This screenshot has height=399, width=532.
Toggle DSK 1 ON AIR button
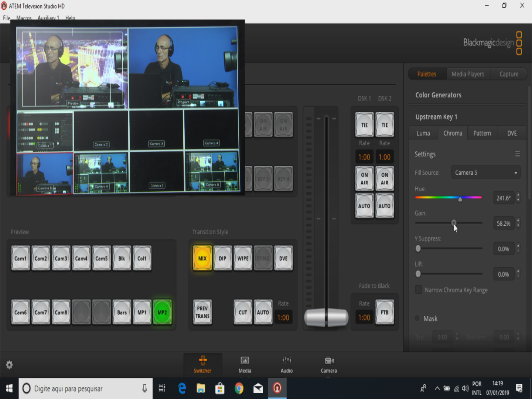point(364,178)
